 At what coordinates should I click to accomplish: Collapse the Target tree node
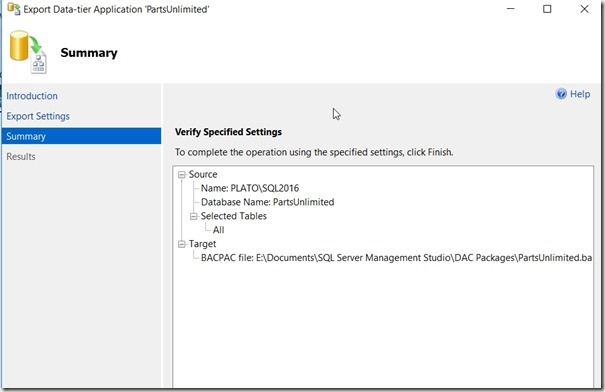[182, 244]
